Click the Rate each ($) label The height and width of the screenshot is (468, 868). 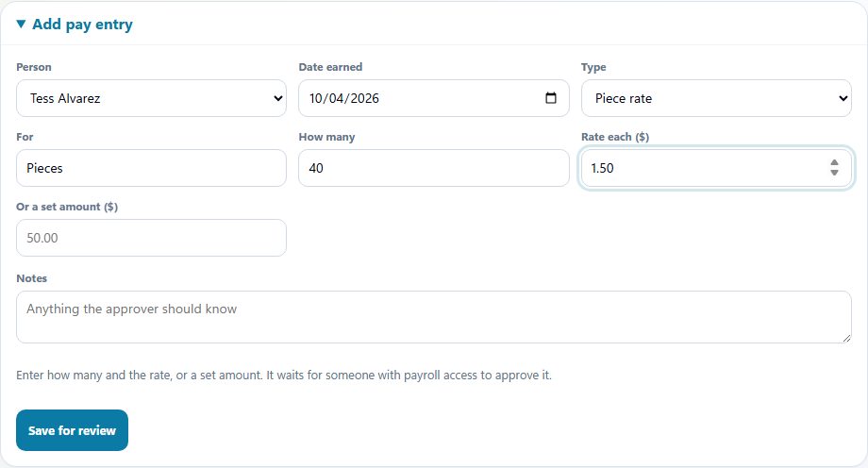(x=615, y=137)
